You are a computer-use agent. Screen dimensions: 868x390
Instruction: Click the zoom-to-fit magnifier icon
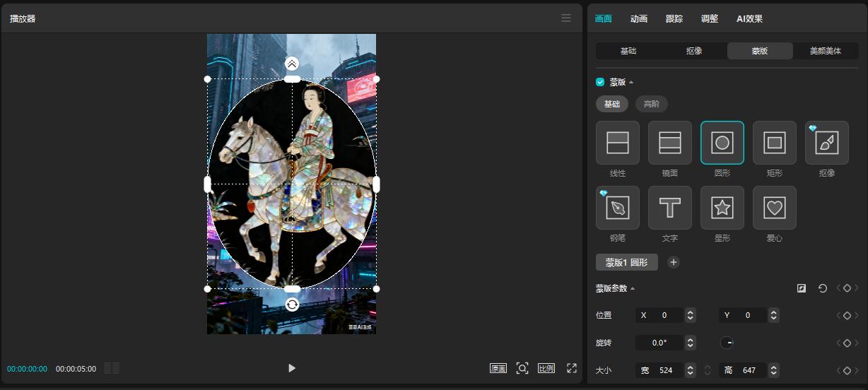(x=522, y=368)
